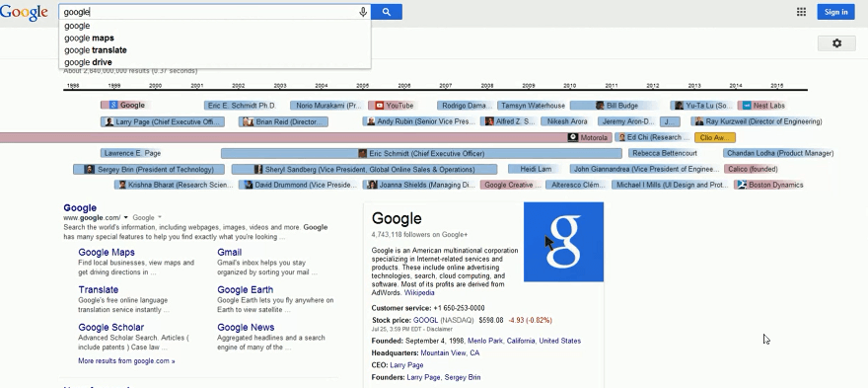Click Sergey Brin in Founders row

(x=463, y=377)
